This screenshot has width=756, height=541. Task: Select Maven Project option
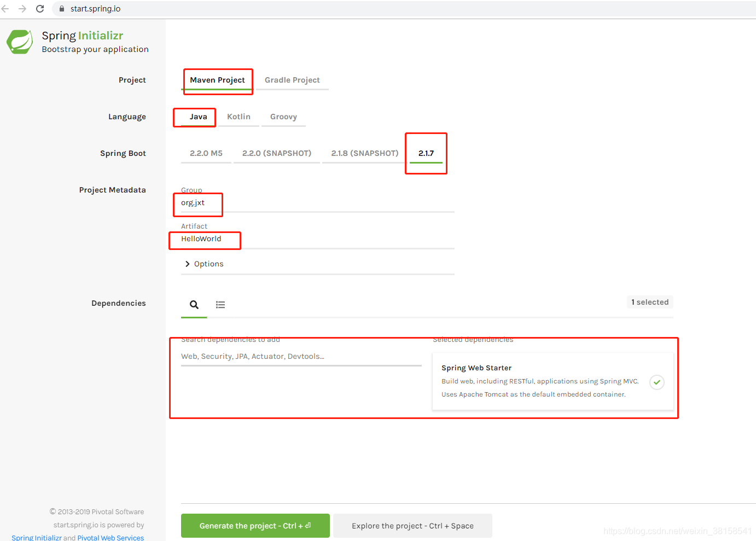(218, 80)
